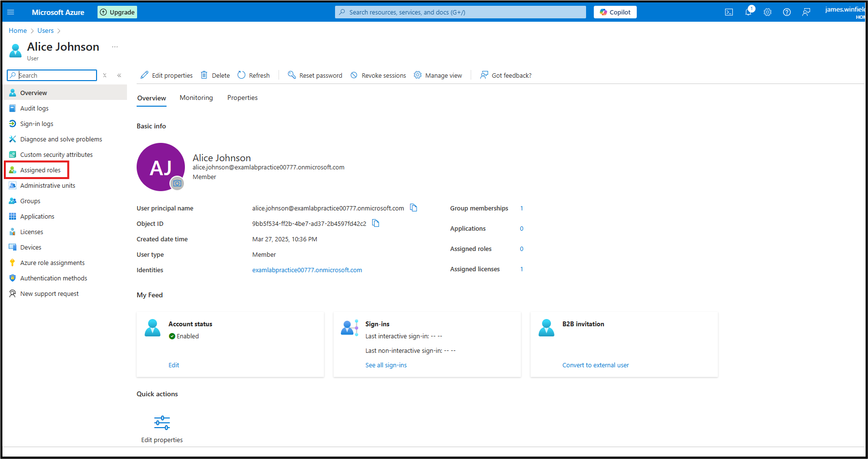This screenshot has height=459, width=868.
Task: Open the Manage view menu
Action: (438, 75)
